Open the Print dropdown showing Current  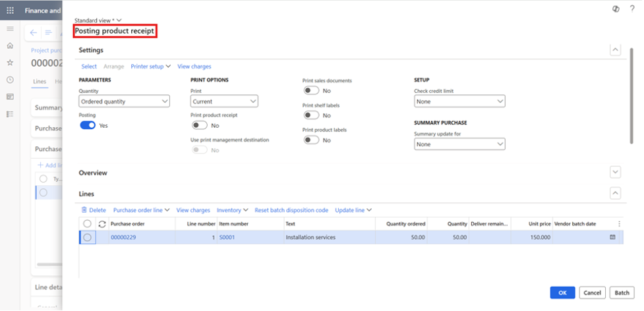pos(224,101)
